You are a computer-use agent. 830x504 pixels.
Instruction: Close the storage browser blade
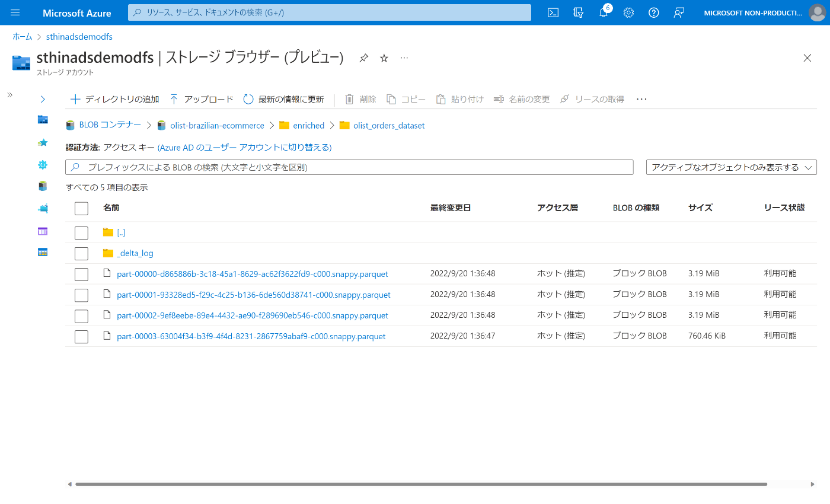807,58
